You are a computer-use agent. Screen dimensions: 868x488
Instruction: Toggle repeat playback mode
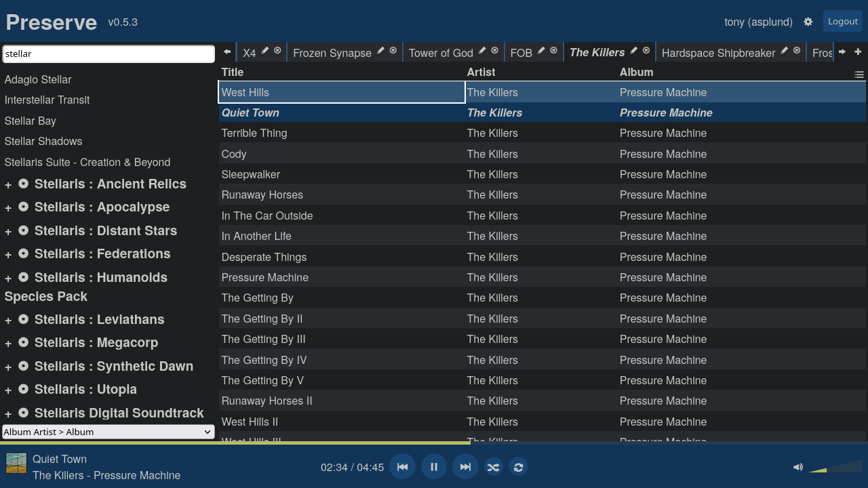point(518,467)
